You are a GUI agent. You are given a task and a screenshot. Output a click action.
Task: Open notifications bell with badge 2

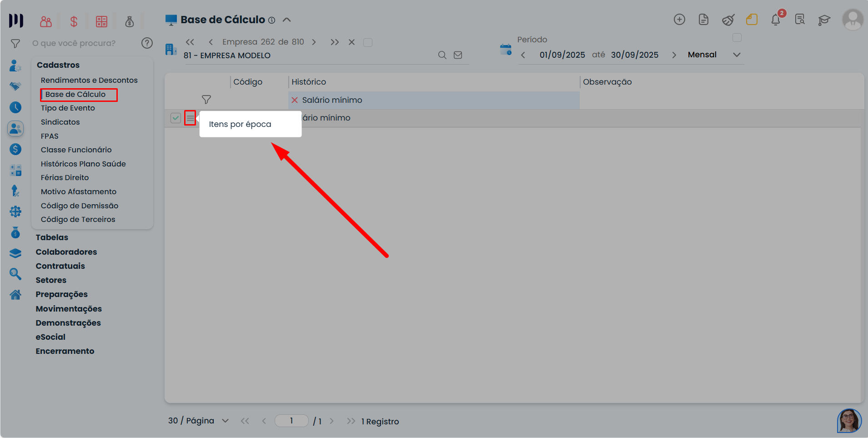point(776,20)
